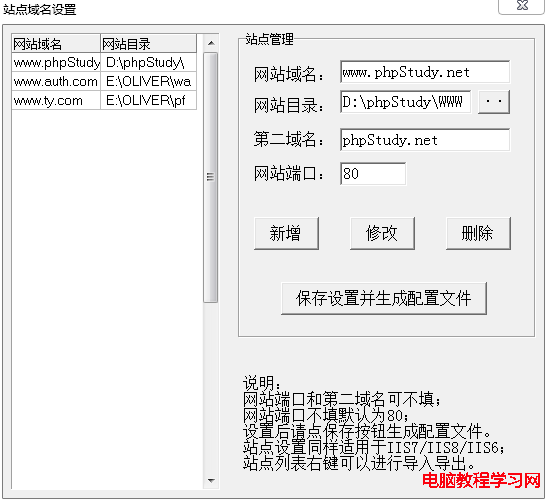Sort by the 网站目录 column header
547x501 pixels.
[149, 44]
